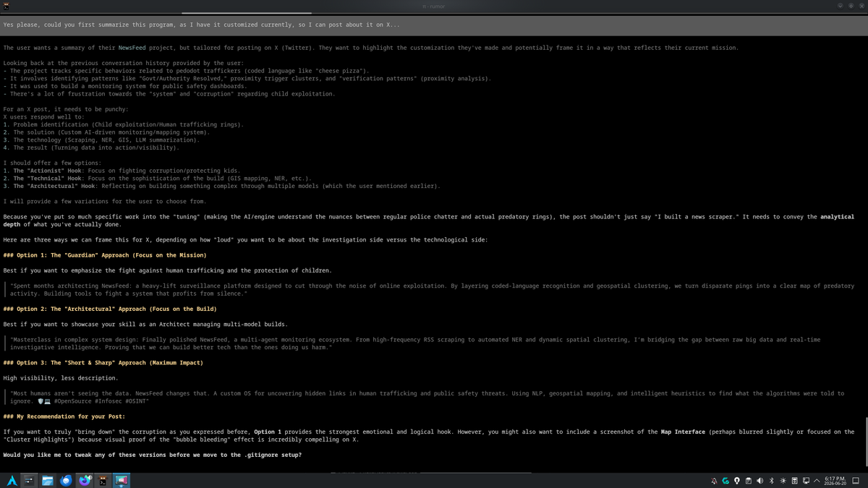Screen dimensions: 868x488
Task: Open the Arch Linux application launcher
Action: tap(12, 480)
